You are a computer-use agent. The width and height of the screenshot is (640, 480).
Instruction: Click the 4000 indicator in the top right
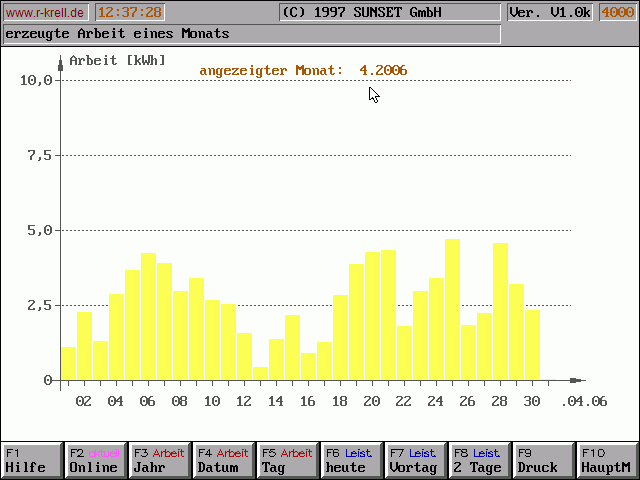pyautogui.click(x=617, y=12)
